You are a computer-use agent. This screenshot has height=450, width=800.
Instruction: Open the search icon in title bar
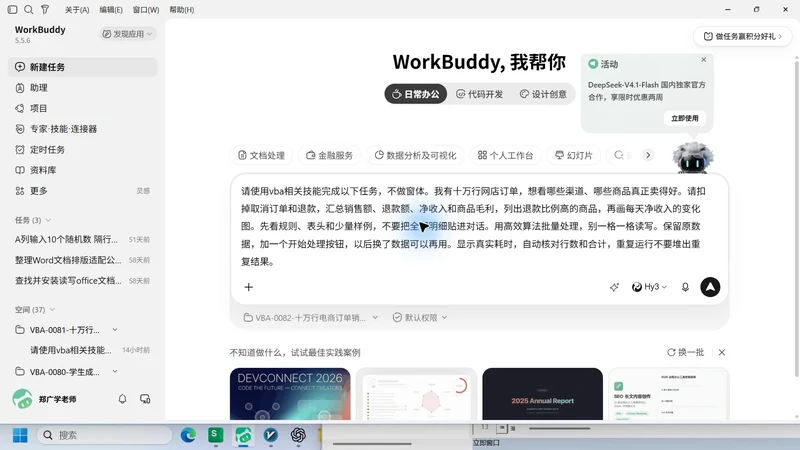29,10
